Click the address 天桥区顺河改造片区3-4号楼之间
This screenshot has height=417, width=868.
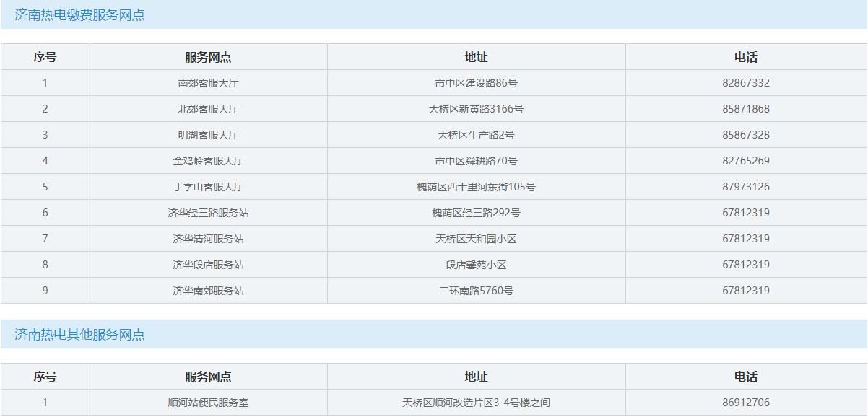(476, 403)
